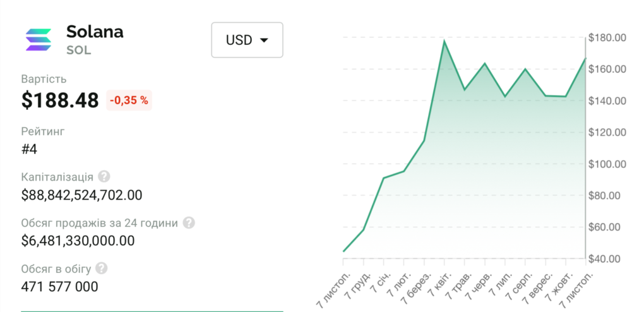Click the chart point at 7 серп.
Image resolution: width=644 pixels, height=312 pixels.
(525, 69)
